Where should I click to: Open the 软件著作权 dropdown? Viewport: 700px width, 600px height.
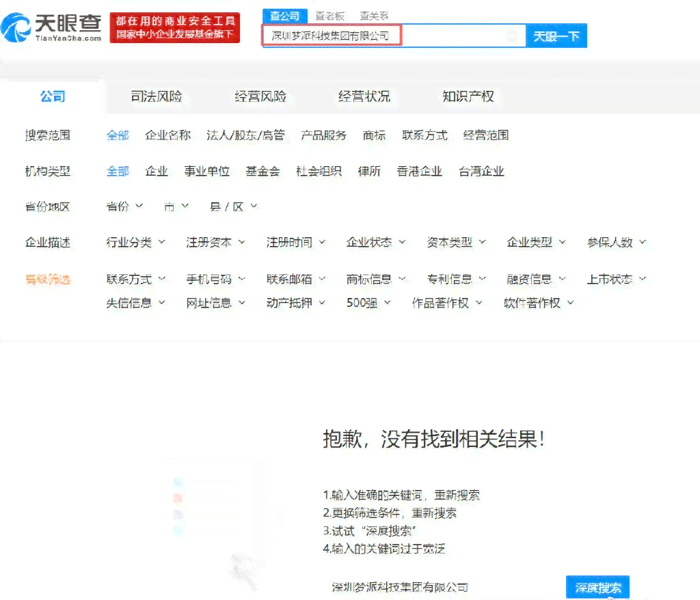point(539,303)
